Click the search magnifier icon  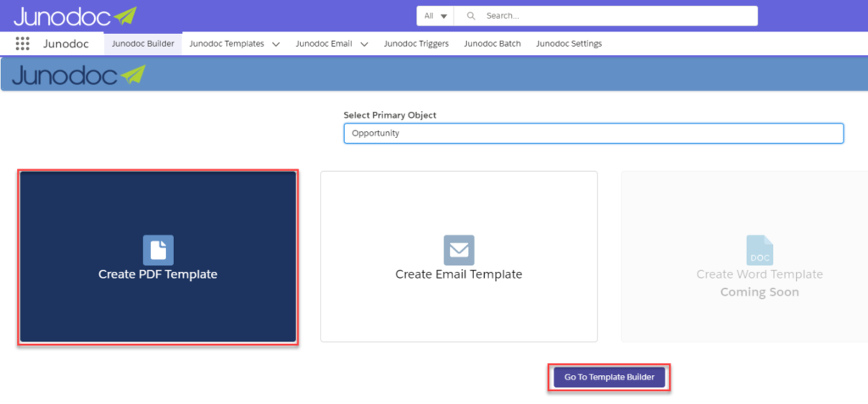[471, 16]
